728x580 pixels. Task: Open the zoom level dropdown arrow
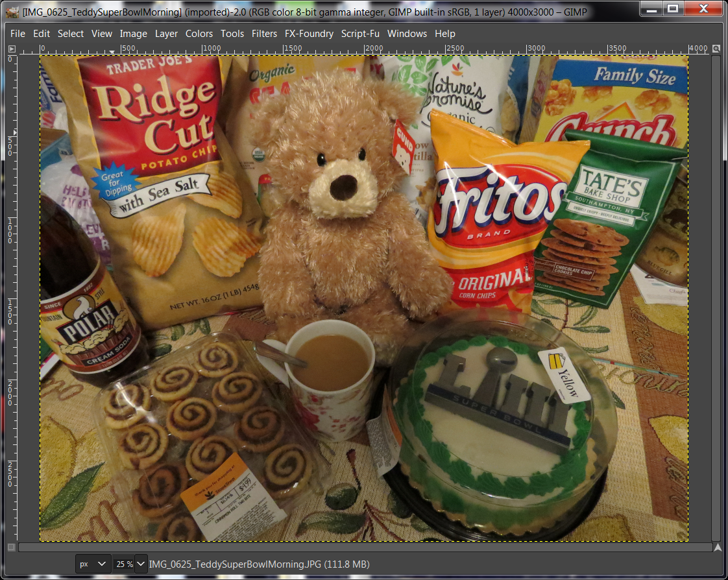tap(141, 564)
